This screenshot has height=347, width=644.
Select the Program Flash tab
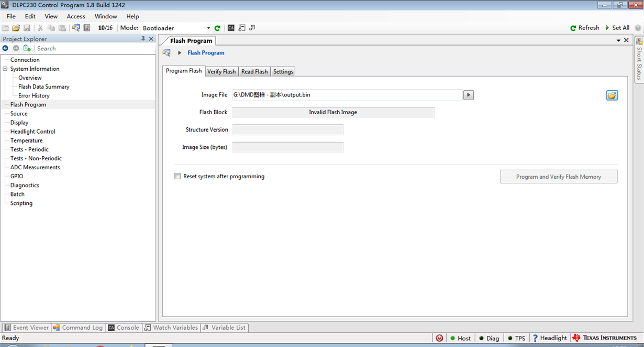coord(184,71)
